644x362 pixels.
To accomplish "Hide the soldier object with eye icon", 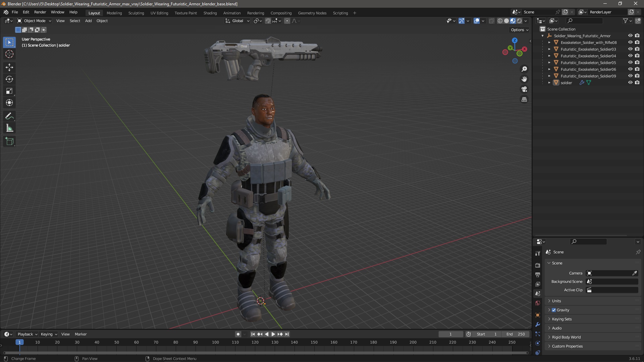I will pyautogui.click(x=630, y=83).
